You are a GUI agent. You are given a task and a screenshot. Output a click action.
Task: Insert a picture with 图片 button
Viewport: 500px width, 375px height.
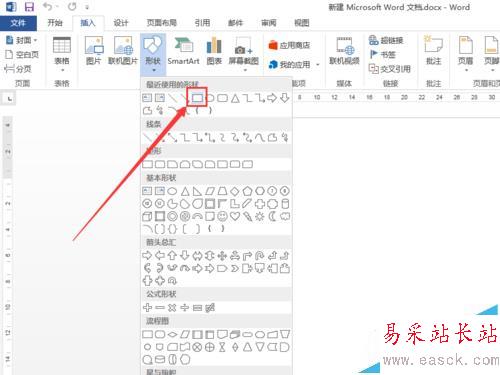click(94, 51)
